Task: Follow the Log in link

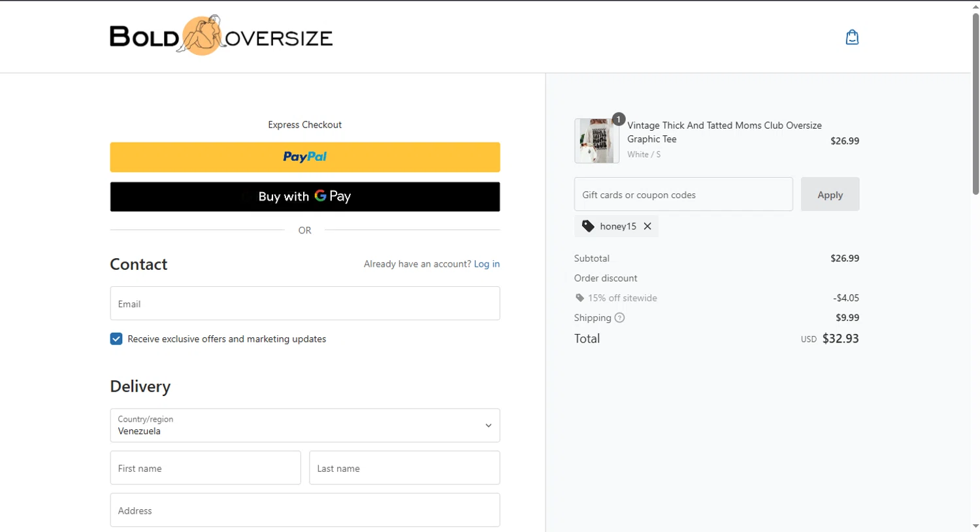Action: point(487,264)
